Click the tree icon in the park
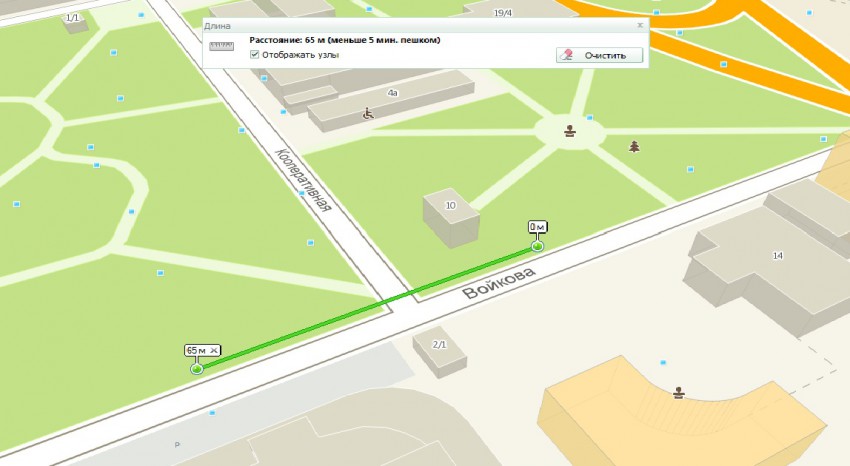 click(634, 146)
